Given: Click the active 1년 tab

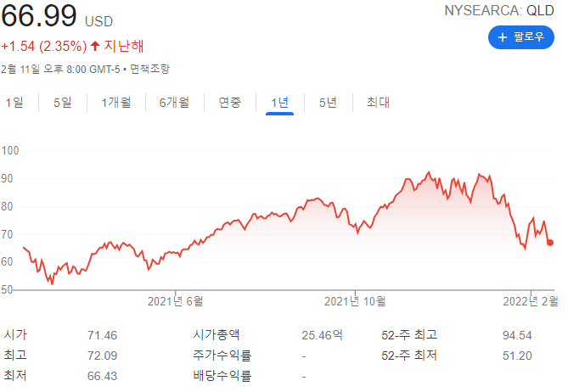Looking at the screenshot, I should (279, 103).
